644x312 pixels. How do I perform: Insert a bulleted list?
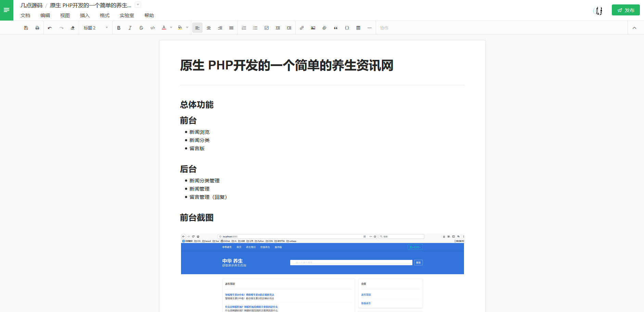tap(255, 28)
